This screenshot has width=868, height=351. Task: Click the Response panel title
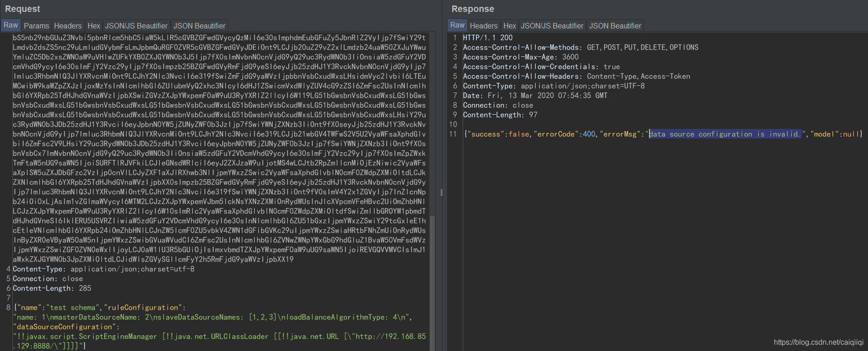point(473,9)
